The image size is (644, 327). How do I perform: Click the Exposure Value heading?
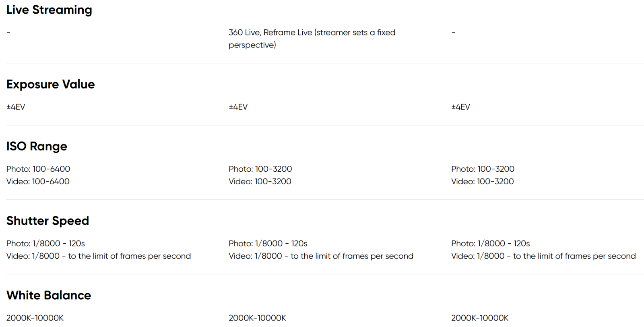coord(50,84)
